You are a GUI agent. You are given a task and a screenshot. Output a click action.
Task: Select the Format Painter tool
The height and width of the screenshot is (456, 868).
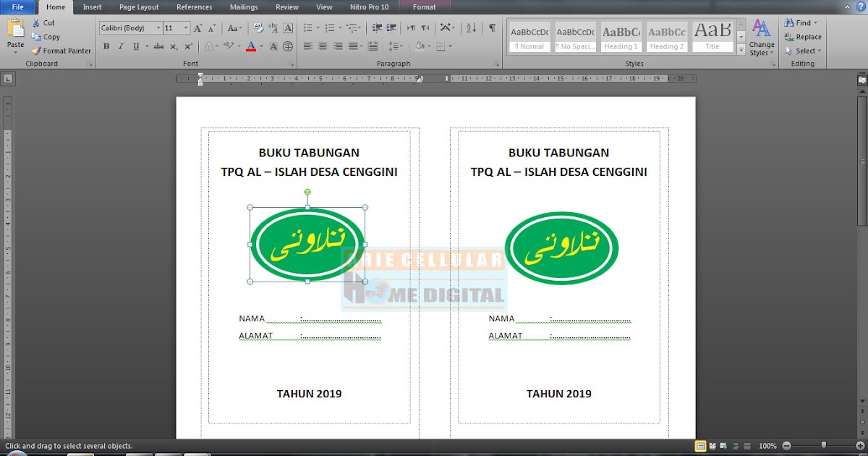pyautogui.click(x=61, y=51)
